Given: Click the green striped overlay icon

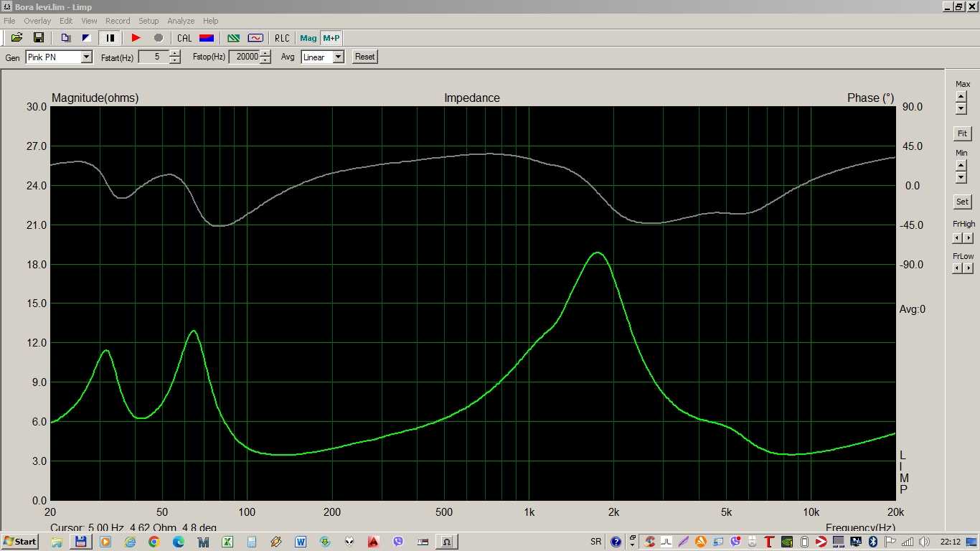Looking at the screenshot, I should 233,38.
